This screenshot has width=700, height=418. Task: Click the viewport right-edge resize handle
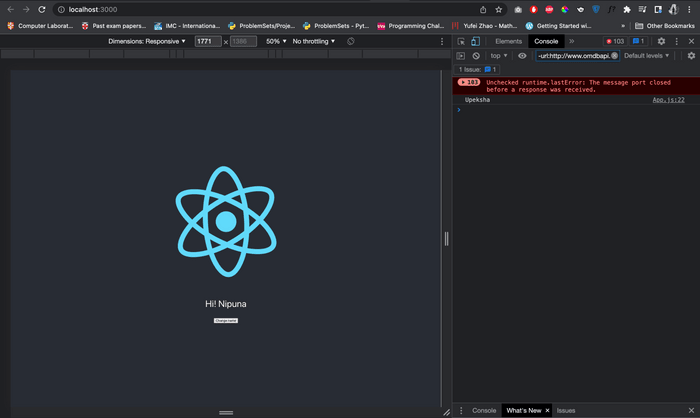[x=446, y=239]
